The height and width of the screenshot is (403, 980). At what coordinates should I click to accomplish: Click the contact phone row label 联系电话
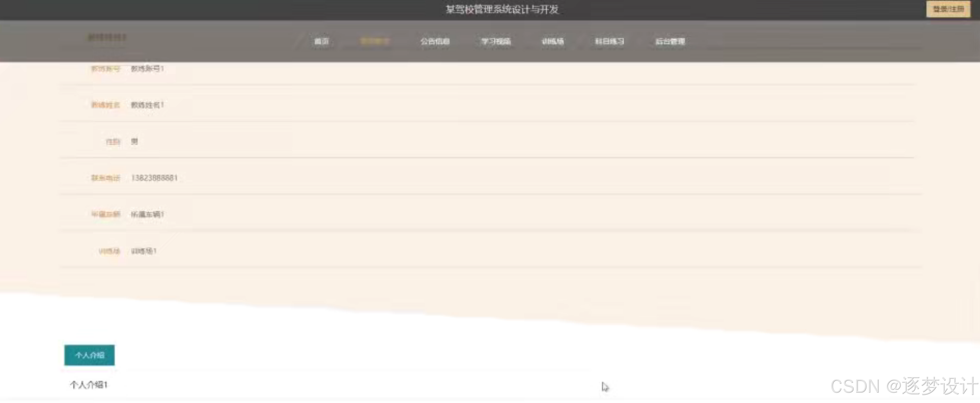(105, 177)
